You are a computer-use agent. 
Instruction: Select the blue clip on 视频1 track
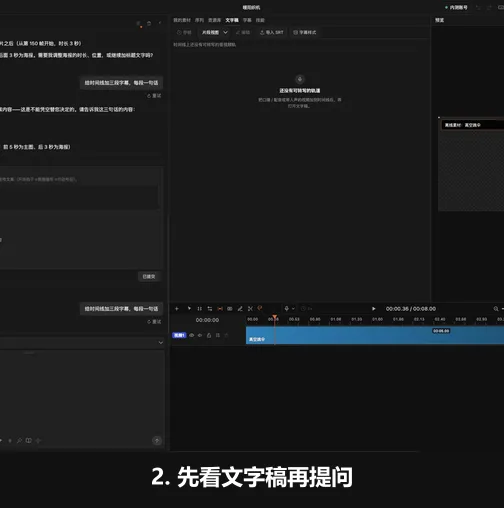pyautogui.click(x=375, y=335)
